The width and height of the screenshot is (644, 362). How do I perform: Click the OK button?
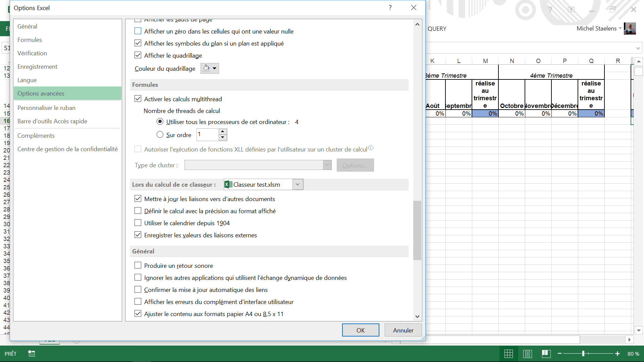[x=361, y=330]
